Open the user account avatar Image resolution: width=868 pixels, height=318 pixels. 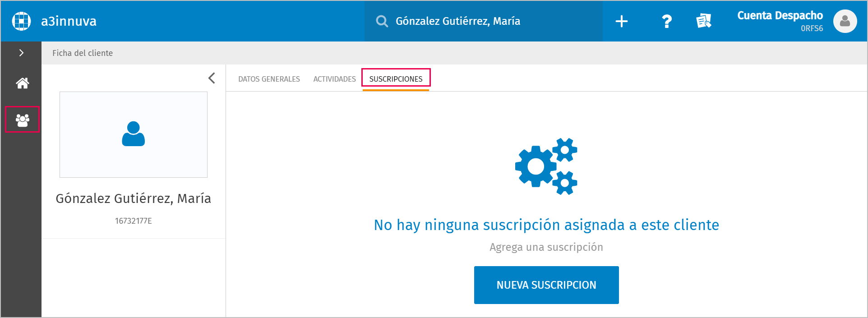(845, 21)
